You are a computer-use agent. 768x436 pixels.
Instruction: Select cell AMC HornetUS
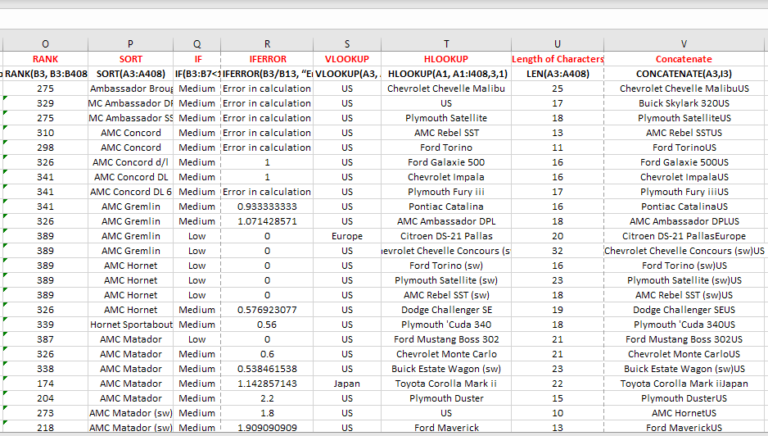pyautogui.click(x=684, y=413)
